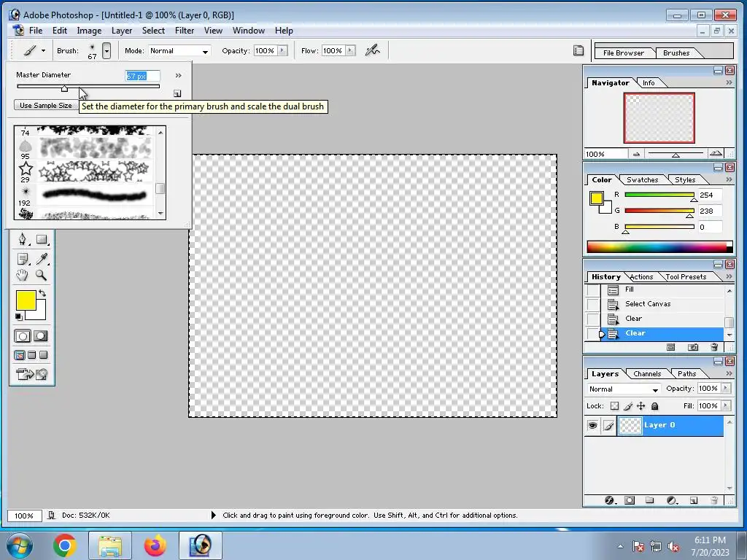
Task: Open the Layers Fill slider arrow
Action: point(726,405)
